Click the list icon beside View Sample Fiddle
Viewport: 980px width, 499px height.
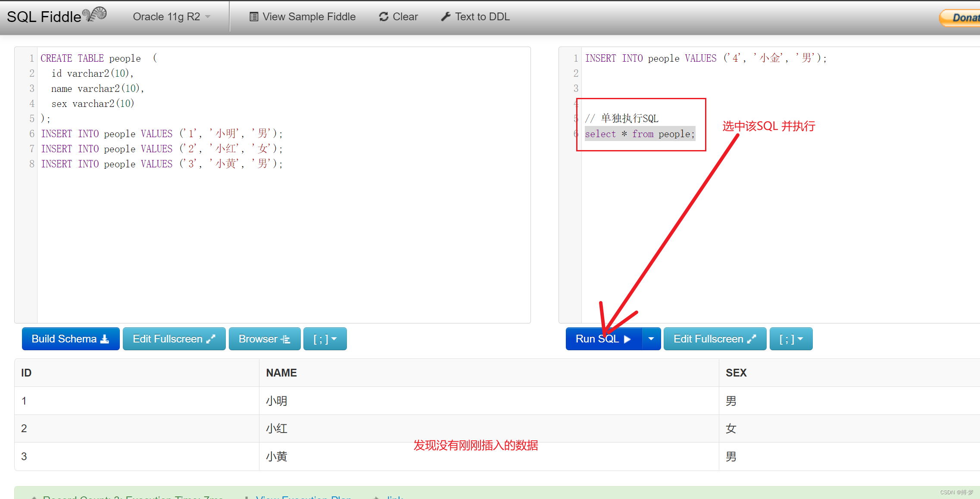(x=254, y=17)
